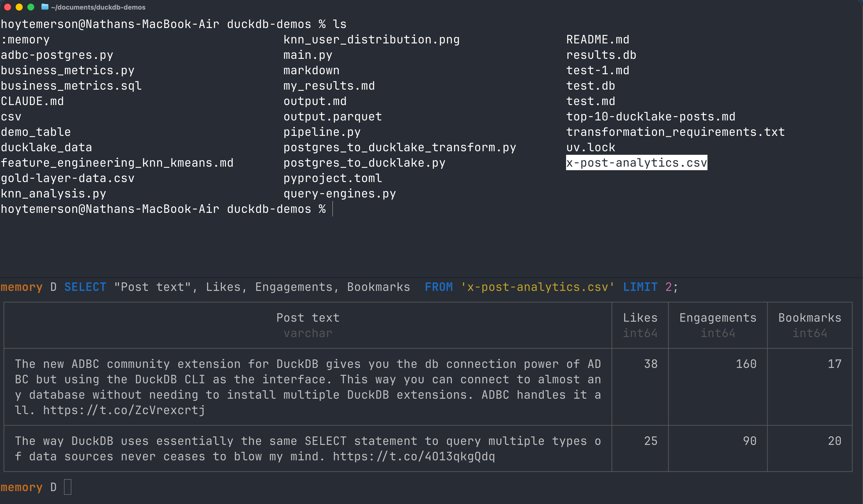Click the markdown directory name
This screenshot has height=504, width=863.
(311, 70)
